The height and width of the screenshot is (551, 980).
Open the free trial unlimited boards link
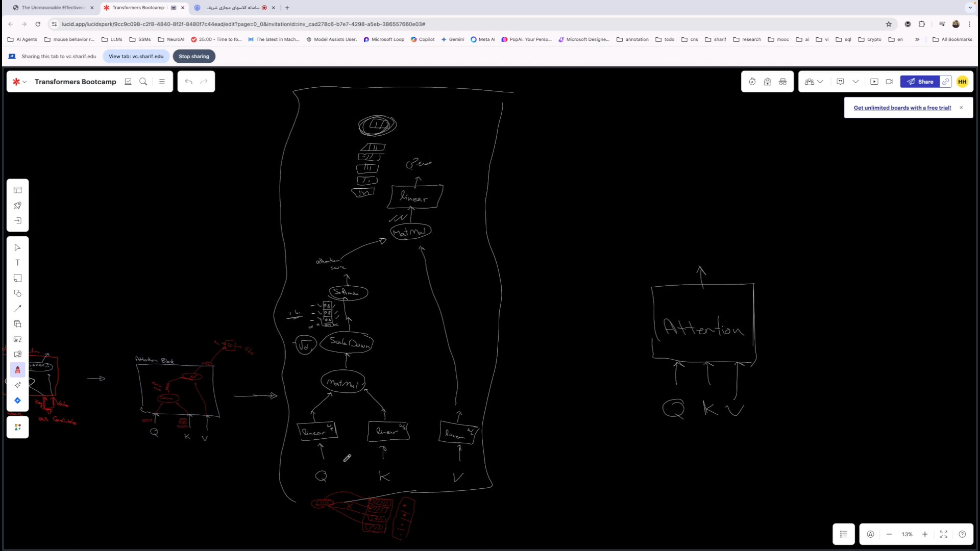pyautogui.click(x=902, y=108)
